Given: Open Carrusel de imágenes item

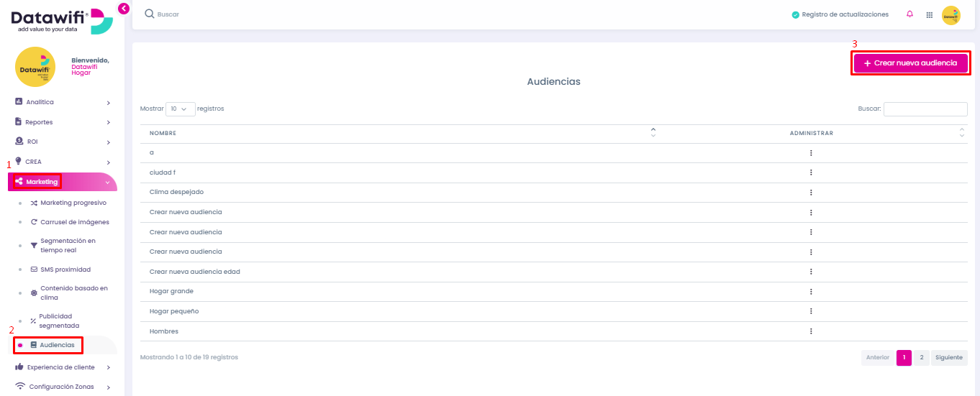Looking at the screenshot, I should (70, 222).
